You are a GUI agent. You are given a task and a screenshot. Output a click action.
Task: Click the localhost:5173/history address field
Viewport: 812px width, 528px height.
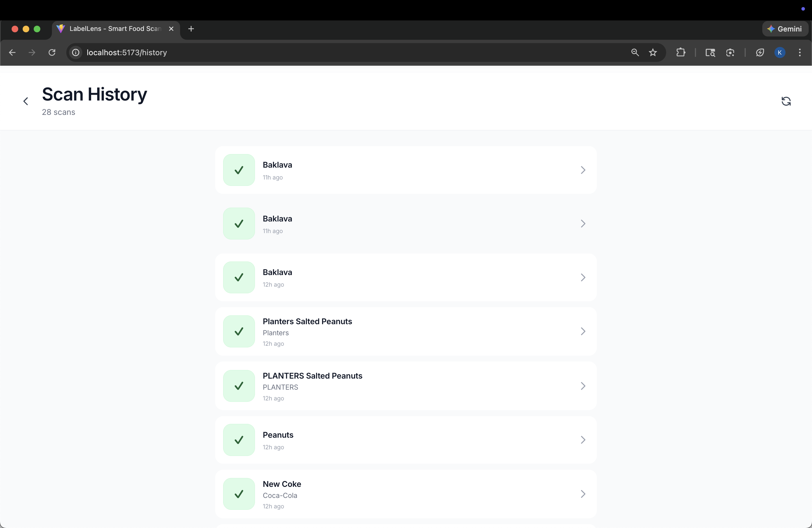(x=126, y=52)
